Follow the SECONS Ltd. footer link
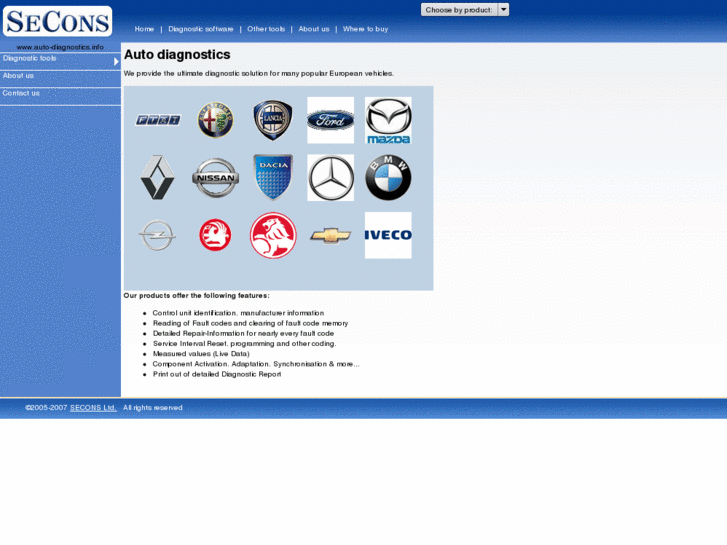This screenshot has width=727, height=545. tap(93, 408)
